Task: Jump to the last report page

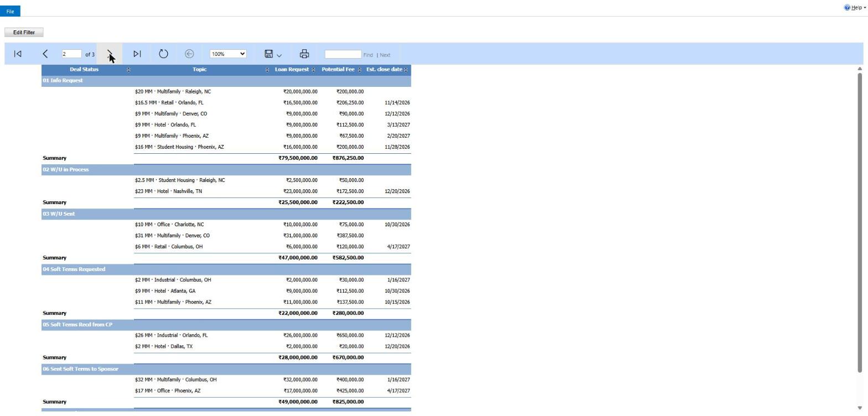Action: [137, 54]
